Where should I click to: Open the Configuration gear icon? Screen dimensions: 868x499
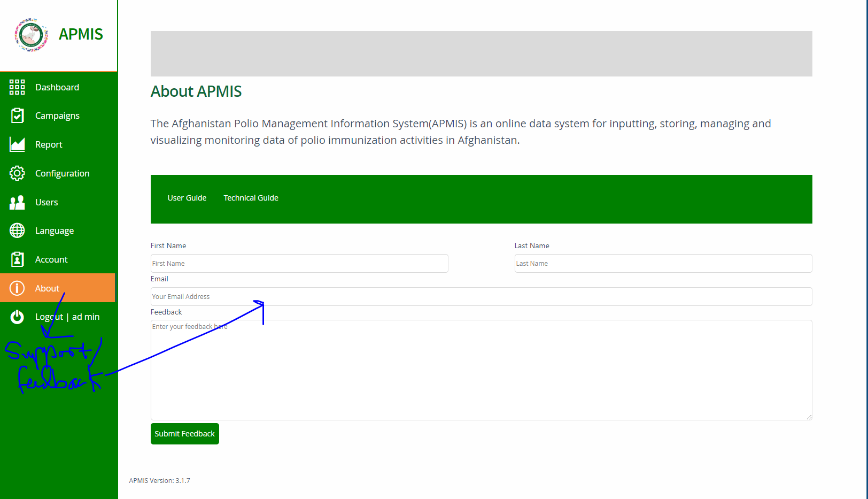[x=17, y=173]
